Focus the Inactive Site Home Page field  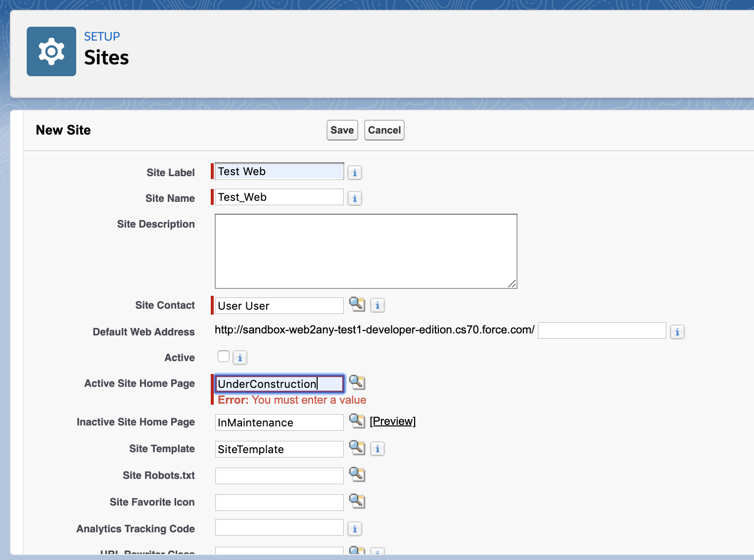point(280,422)
